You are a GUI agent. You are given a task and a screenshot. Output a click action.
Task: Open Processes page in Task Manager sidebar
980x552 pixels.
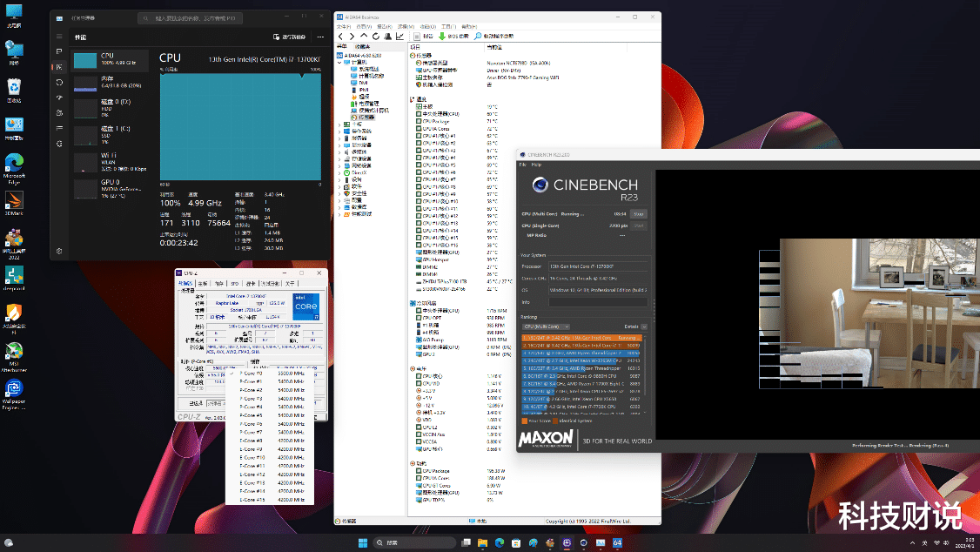[x=59, y=51]
